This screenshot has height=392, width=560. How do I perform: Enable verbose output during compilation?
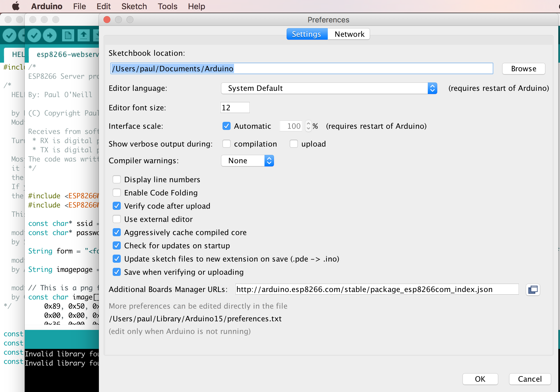click(x=227, y=144)
